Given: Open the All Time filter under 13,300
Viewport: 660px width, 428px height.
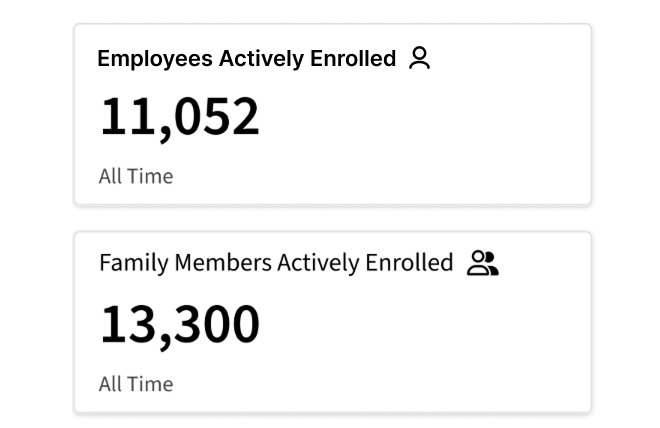Looking at the screenshot, I should [x=136, y=384].
